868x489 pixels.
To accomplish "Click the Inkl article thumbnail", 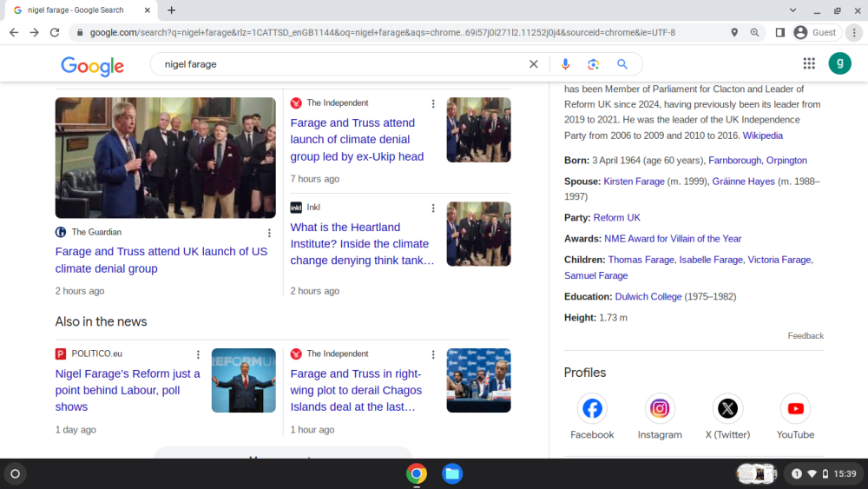I will click(479, 234).
